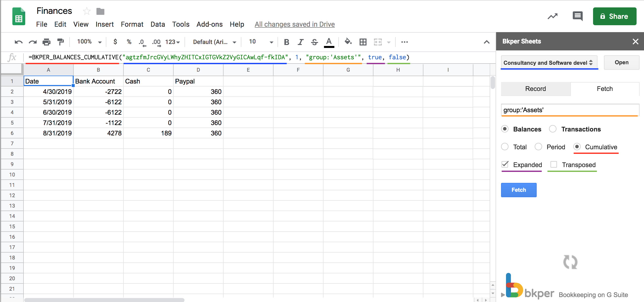
Task: Open the fill color picker
Action: pyautogui.click(x=348, y=42)
